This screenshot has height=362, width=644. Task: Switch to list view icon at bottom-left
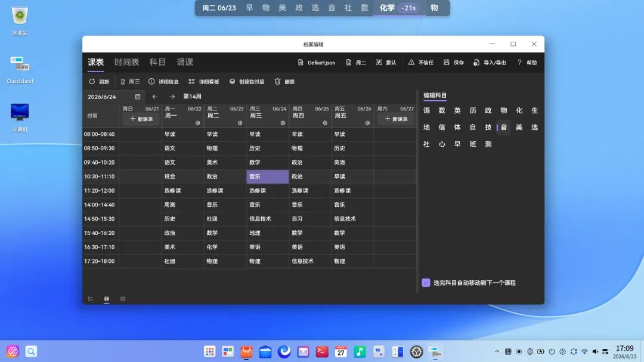(91, 299)
